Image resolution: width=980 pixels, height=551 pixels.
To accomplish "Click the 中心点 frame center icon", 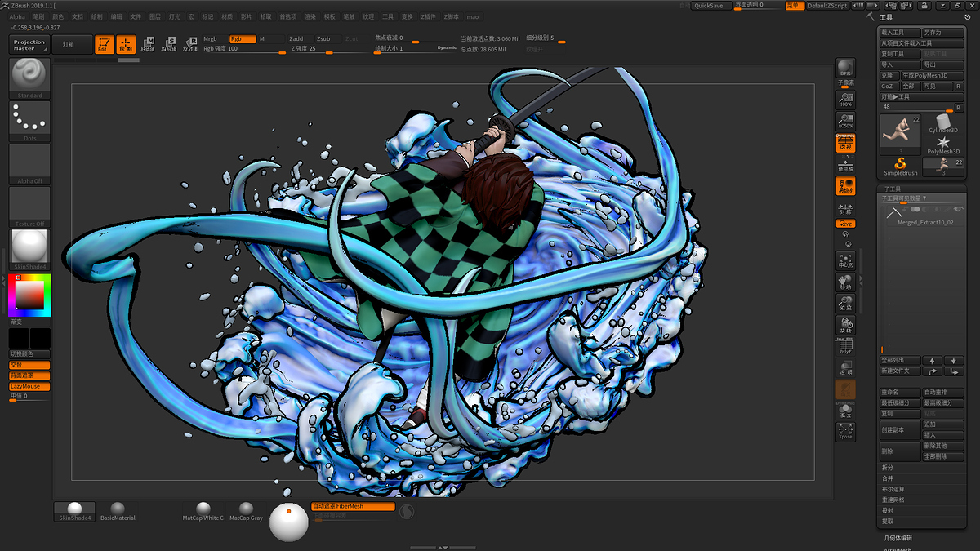I will coord(845,261).
